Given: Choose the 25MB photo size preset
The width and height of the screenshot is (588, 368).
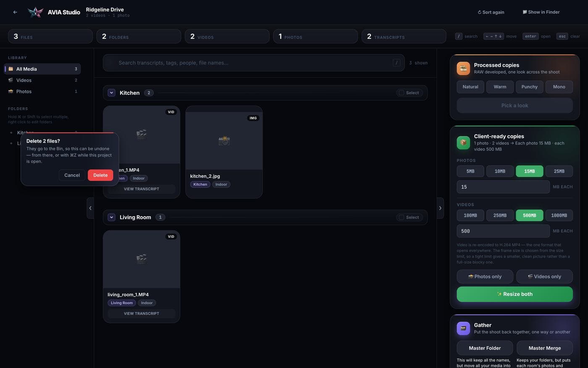Looking at the screenshot, I should coord(559,171).
